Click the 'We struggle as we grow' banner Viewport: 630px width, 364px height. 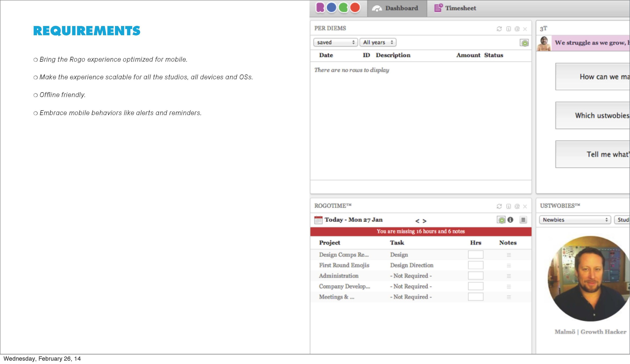591,43
